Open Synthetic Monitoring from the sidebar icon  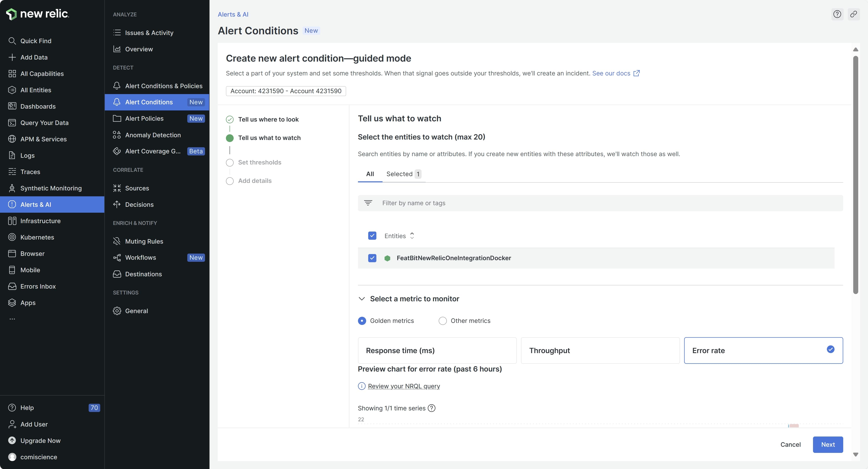pos(12,188)
